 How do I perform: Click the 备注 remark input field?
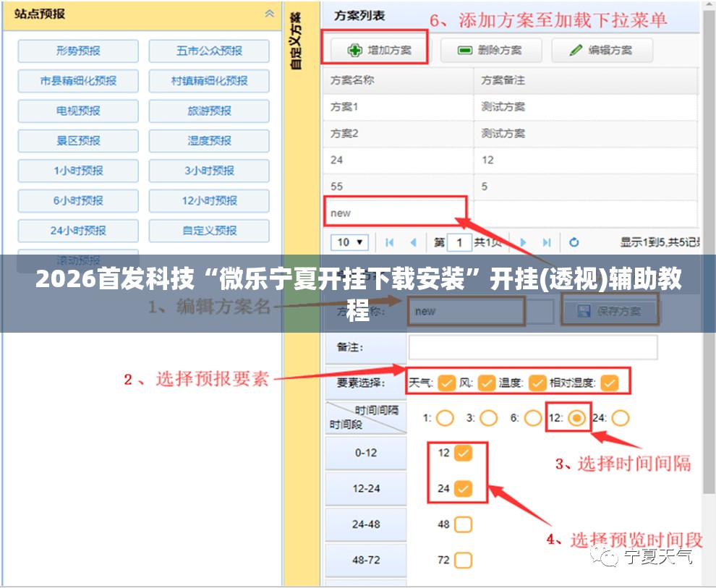533,347
